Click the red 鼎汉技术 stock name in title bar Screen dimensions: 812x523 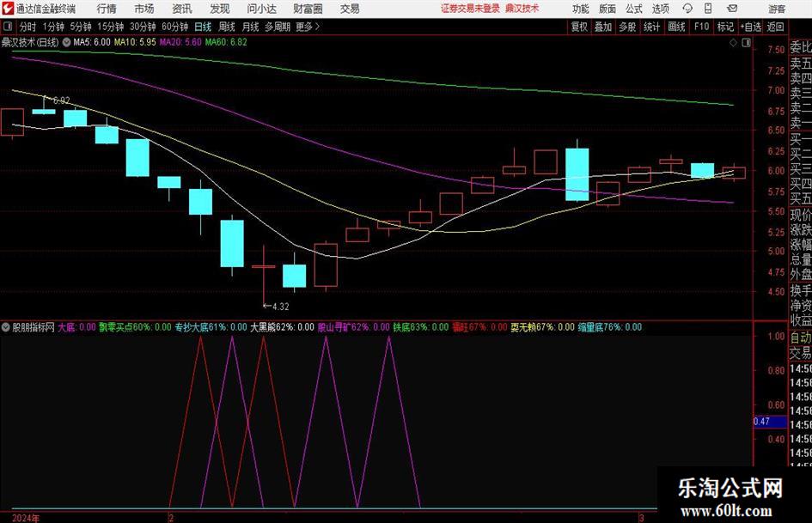pos(522,9)
